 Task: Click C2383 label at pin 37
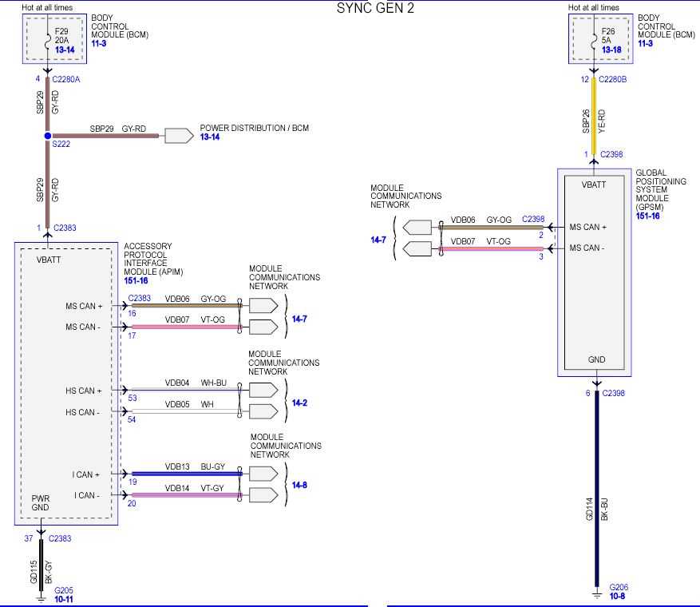pos(60,538)
